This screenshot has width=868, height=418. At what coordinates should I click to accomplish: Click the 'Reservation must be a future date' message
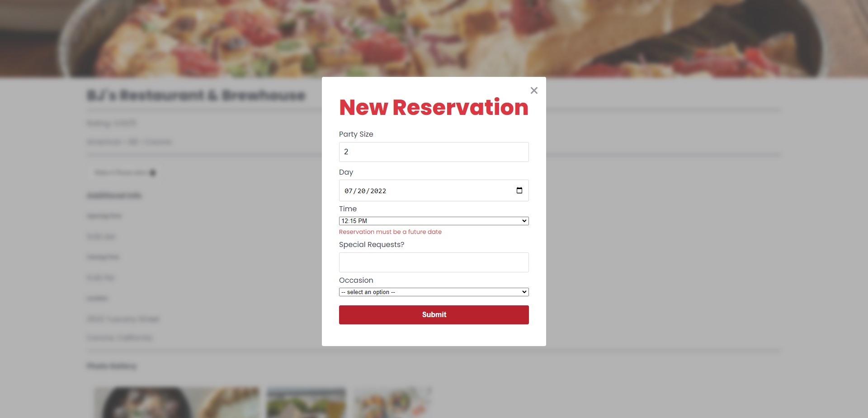tap(390, 232)
